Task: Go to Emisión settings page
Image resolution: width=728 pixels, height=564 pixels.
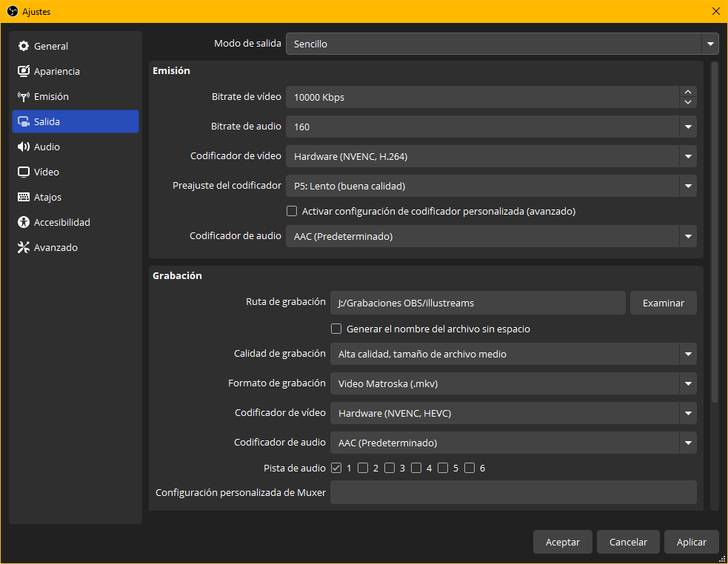Action: pos(76,96)
